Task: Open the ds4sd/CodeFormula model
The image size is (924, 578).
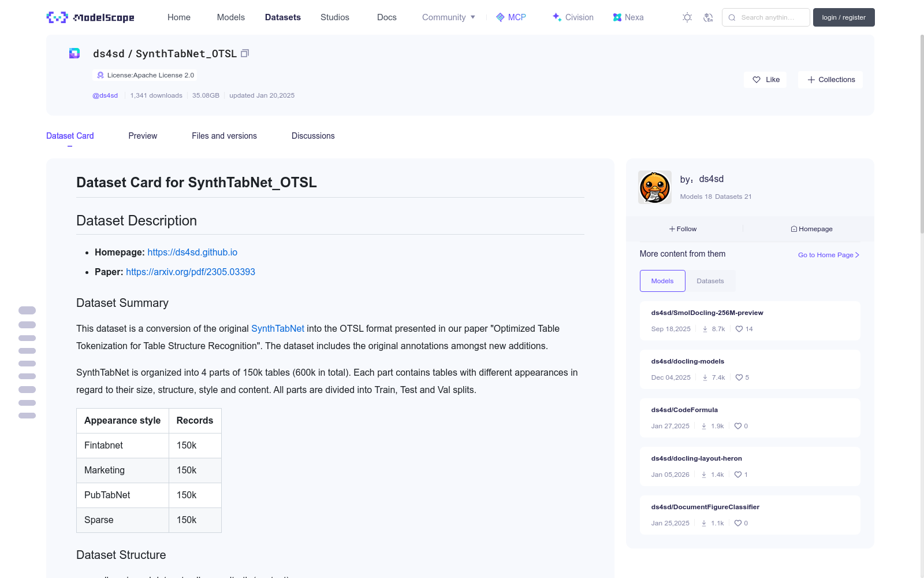Action: tap(684, 410)
